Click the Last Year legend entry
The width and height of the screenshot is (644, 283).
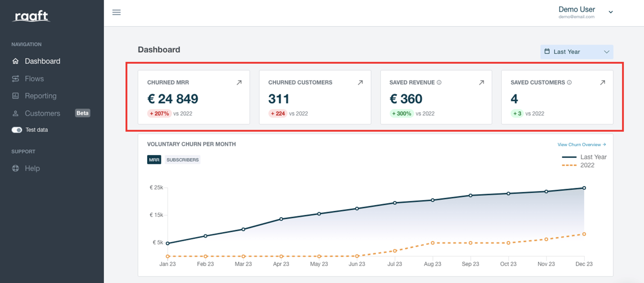[x=584, y=157]
